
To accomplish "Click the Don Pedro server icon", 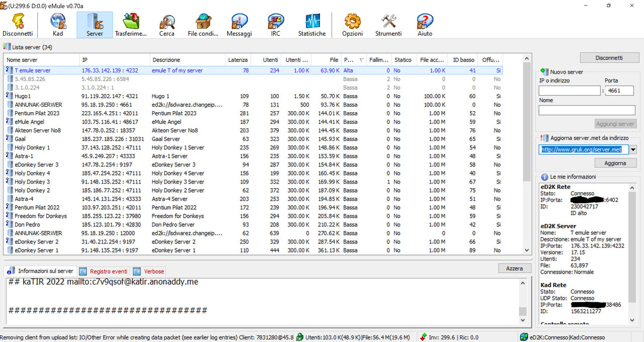I will click(9, 224).
